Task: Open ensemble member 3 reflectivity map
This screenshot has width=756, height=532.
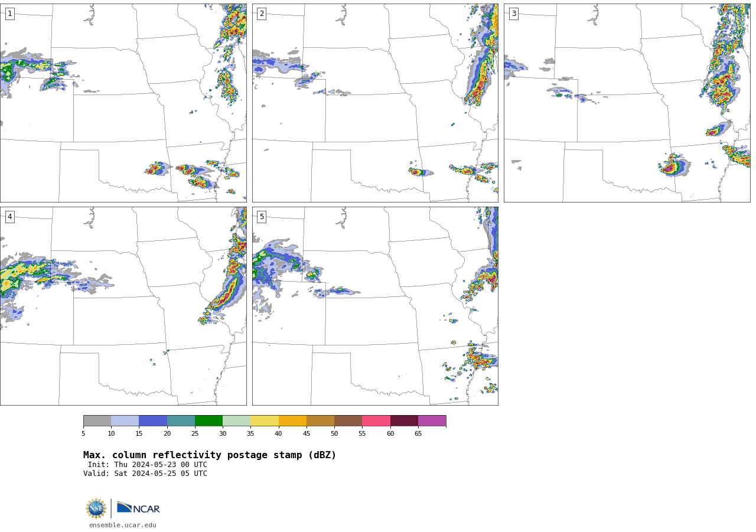Action: pos(627,103)
